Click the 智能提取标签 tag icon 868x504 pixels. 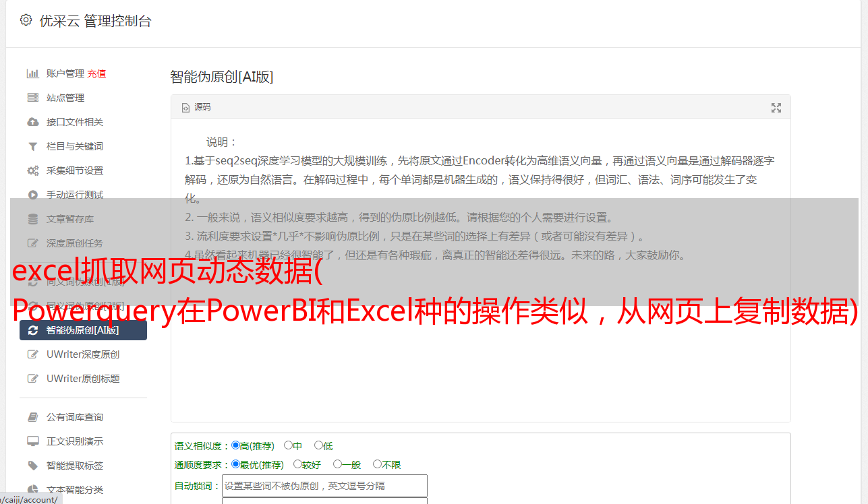(x=32, y=466)
